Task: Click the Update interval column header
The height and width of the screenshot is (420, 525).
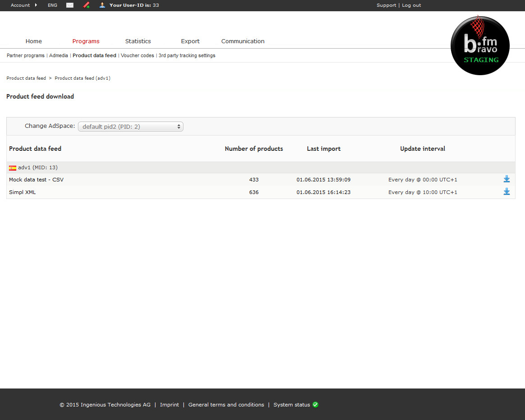Action: pos(423,149)
